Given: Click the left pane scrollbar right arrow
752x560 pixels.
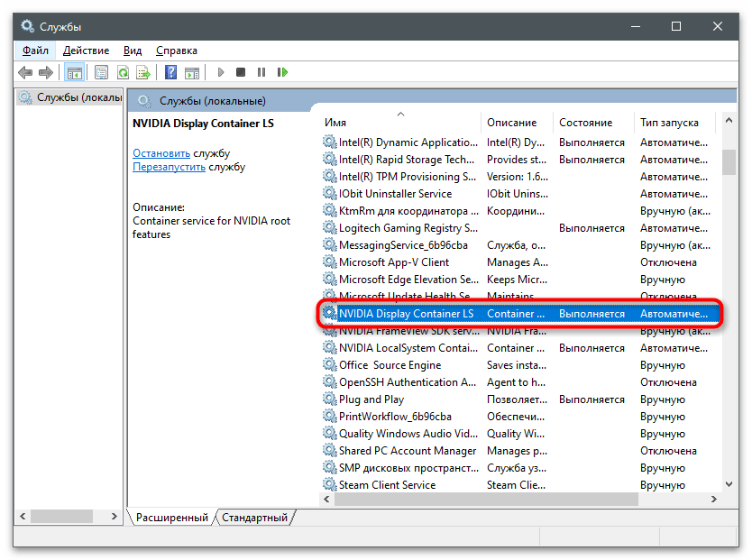Looking at the screenshot, I should click(x=115, y=516).
